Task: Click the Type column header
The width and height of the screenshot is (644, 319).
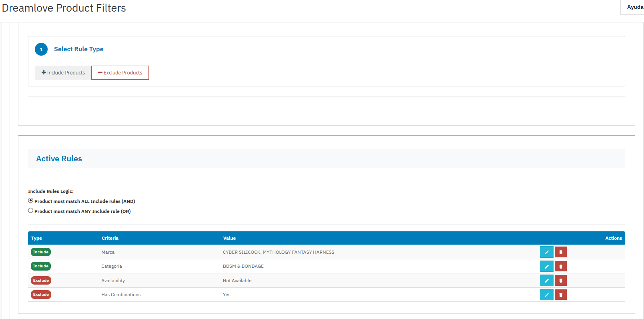Action: pyautogui.click(x=36, y=238)
